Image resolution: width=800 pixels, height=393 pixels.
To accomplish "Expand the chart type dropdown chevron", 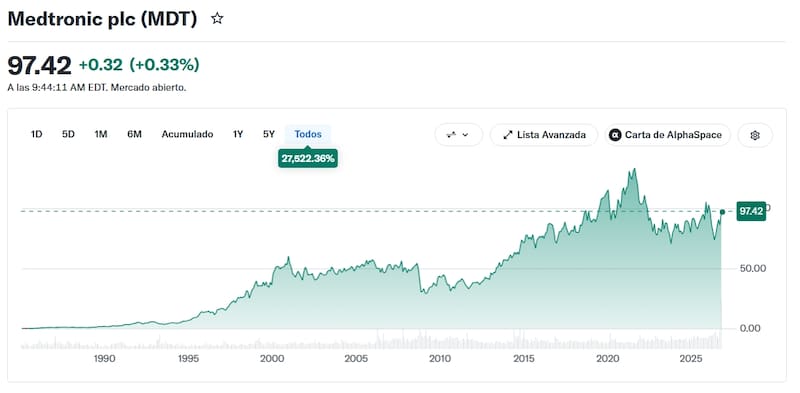I will 465,135.
